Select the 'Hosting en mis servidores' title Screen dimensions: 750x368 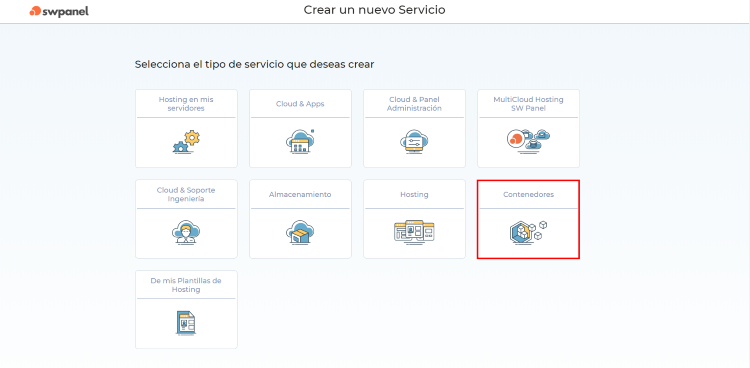tap(186, 104)
